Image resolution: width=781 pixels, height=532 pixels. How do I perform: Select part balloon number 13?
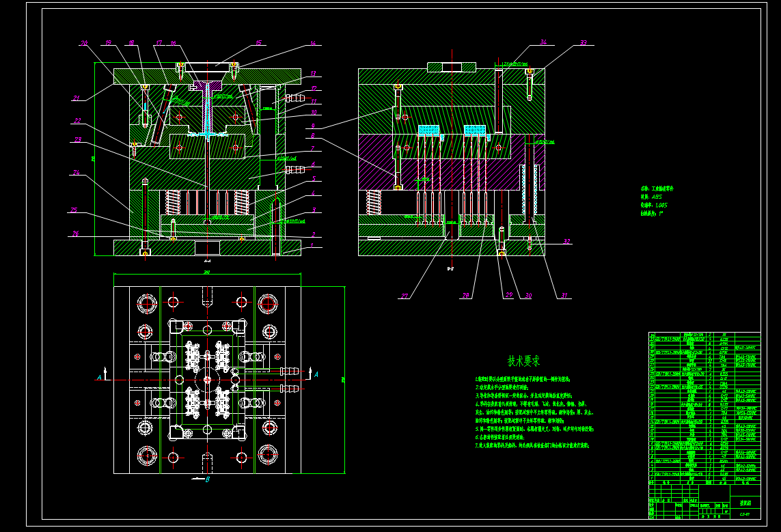(x=313, y=74)
